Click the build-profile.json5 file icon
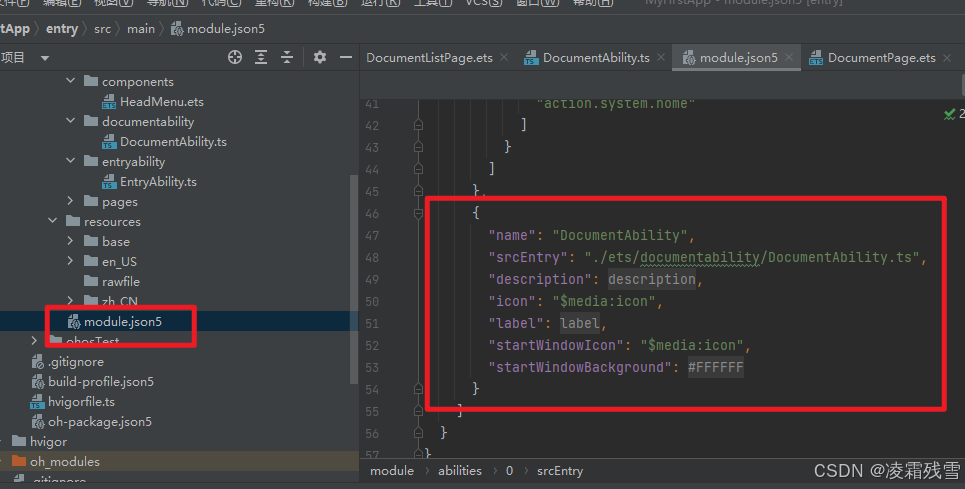The height and width of the screenshot is (489, 965). point(38,382)
